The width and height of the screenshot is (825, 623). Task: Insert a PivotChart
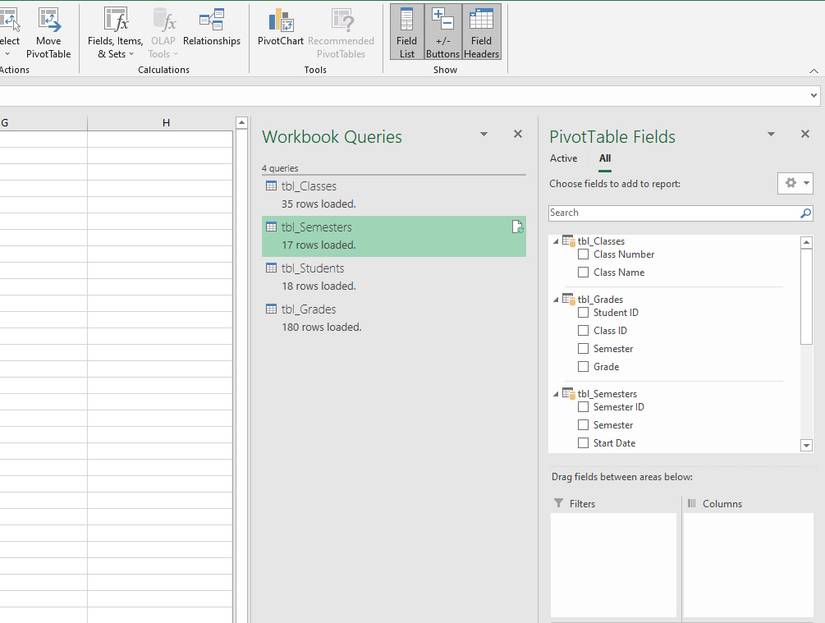280,30
